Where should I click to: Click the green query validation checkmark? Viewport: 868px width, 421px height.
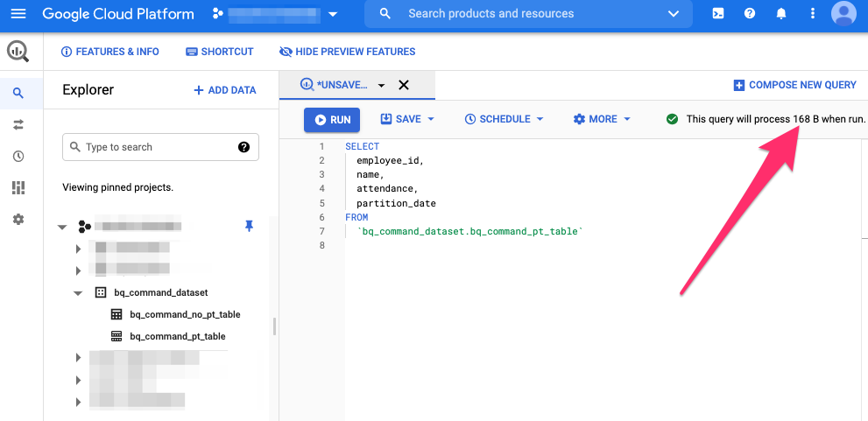coord(672,119)
